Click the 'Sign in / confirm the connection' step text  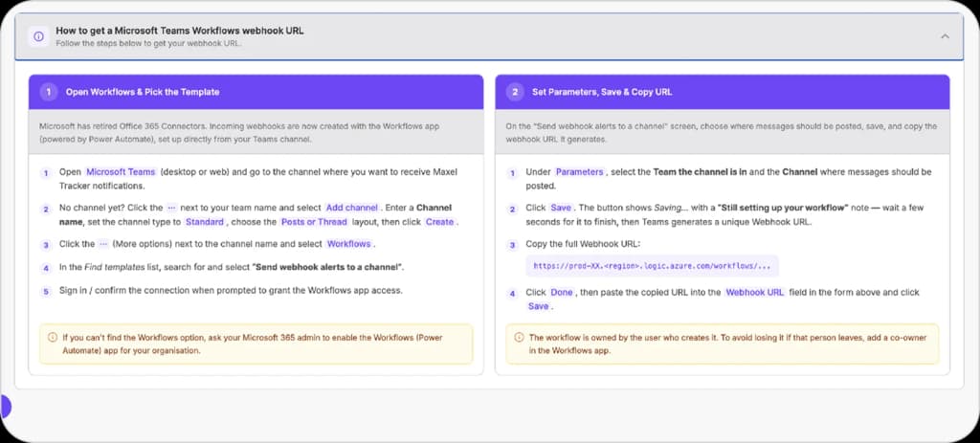pyautogui.click(x=232, y=291)
